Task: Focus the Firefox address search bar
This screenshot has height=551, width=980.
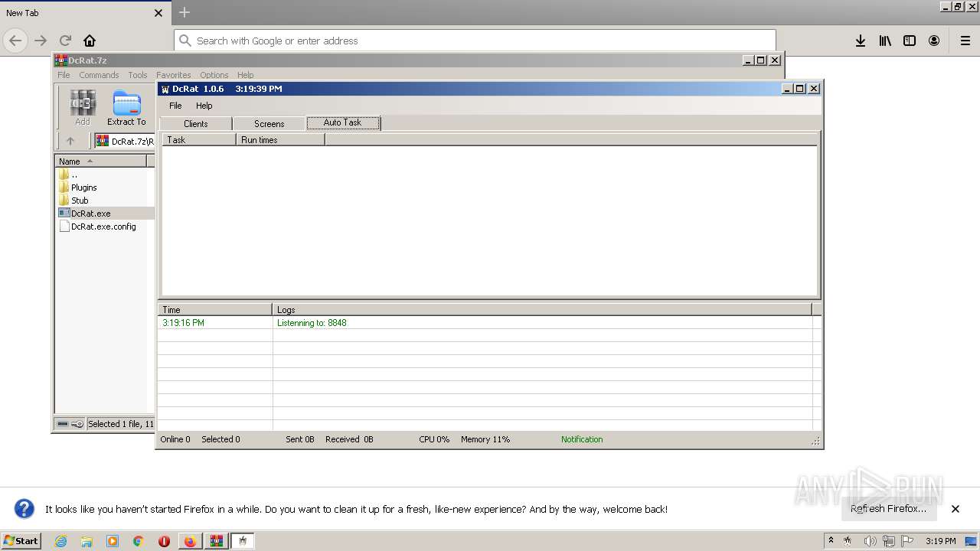Action: tap(475, 41)
